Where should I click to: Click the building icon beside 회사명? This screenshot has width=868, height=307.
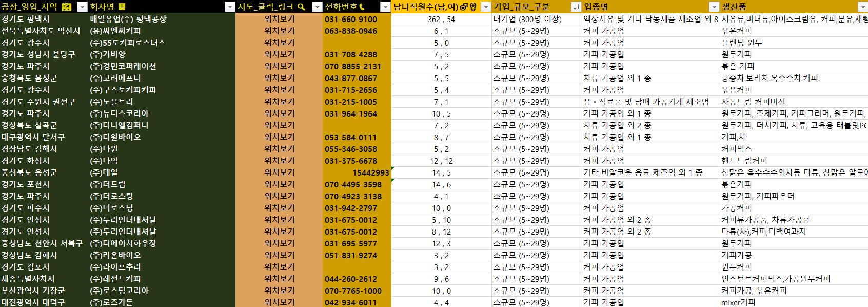point(122,7)
